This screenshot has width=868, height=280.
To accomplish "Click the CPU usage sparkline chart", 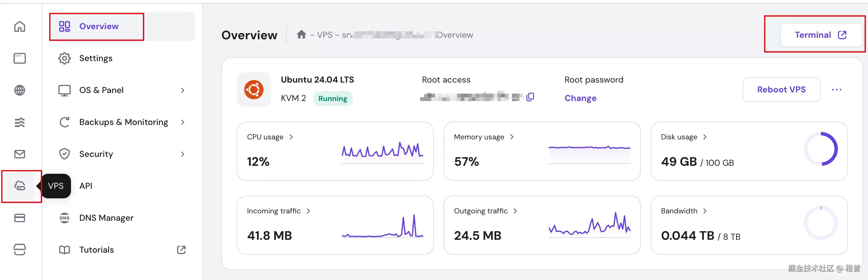I will point(382,153).
